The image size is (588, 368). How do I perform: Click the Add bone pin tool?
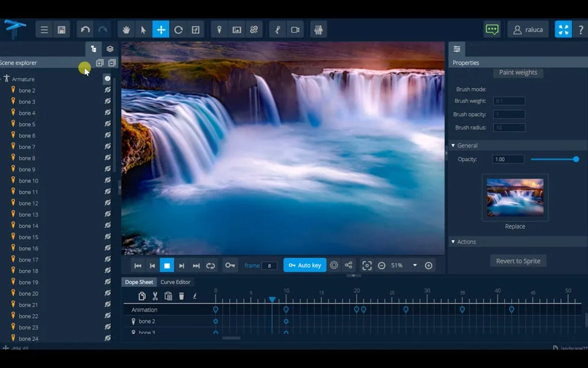coord(219,30)
